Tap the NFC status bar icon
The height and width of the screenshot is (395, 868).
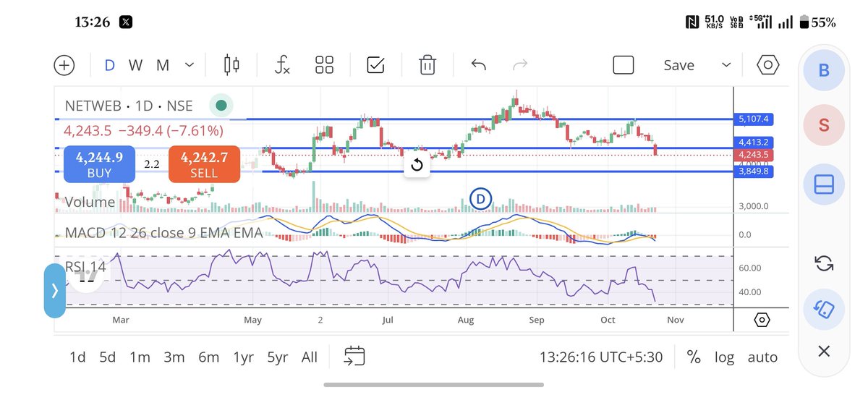[x=693, y=23]
